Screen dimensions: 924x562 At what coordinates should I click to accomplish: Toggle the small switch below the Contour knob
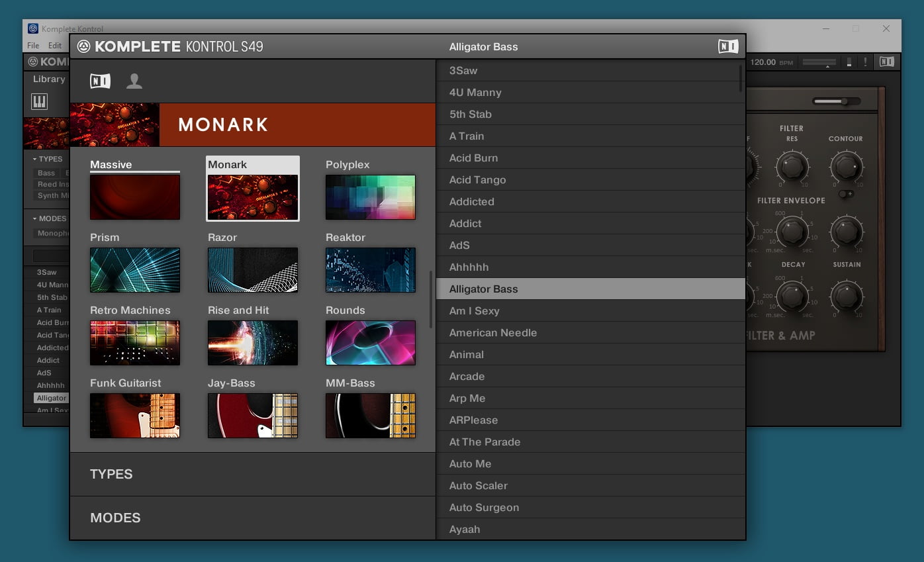pyautogui.click(x=846, y=194)
